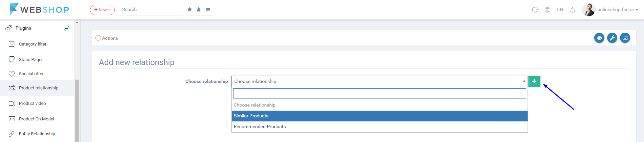Click the sidebar scrollbar thumb
This screenshot has height=142, width=644.
point(77,111)
